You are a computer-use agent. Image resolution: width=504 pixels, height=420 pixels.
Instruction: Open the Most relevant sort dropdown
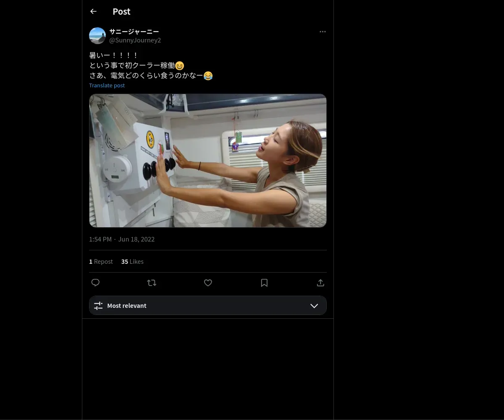(x=208, y=305)
